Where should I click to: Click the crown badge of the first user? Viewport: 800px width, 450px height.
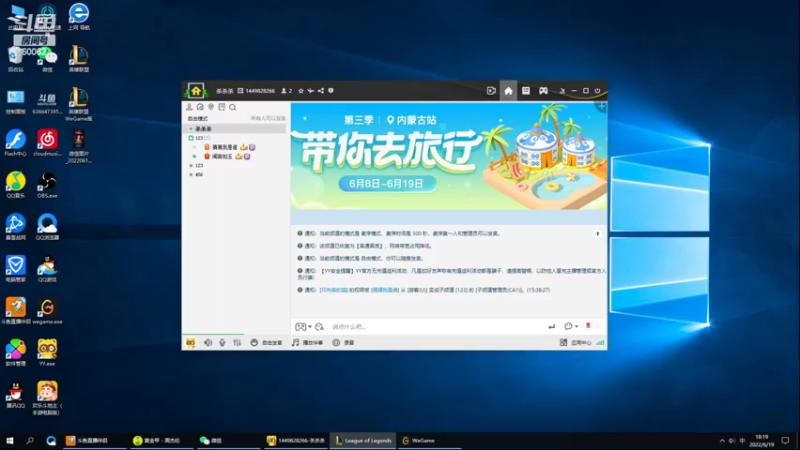pos(244,147)
